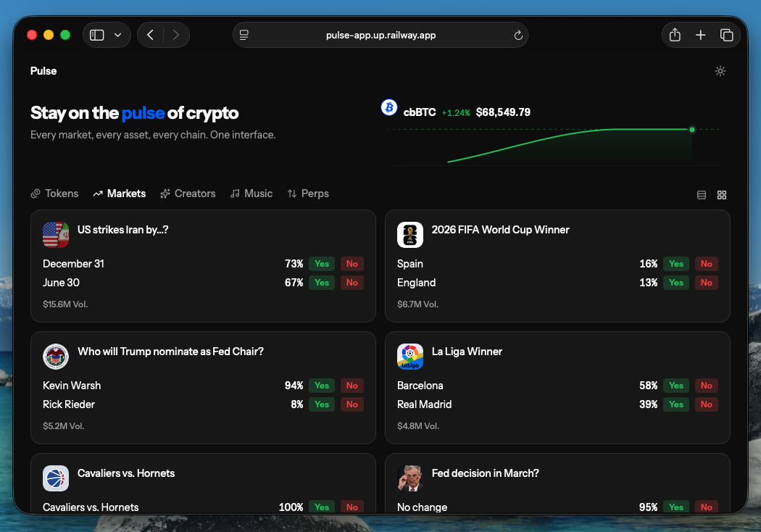Click No for June 30

(352, 283)
